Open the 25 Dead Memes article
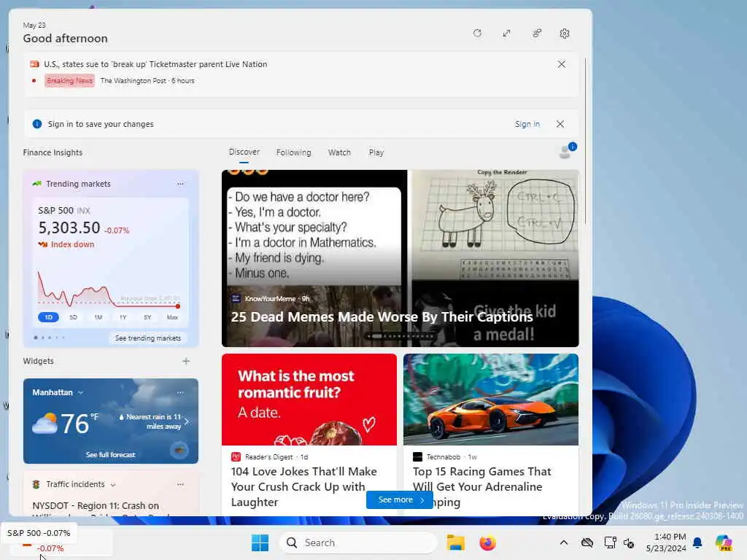The image size is (747, 560). point(382,316)
